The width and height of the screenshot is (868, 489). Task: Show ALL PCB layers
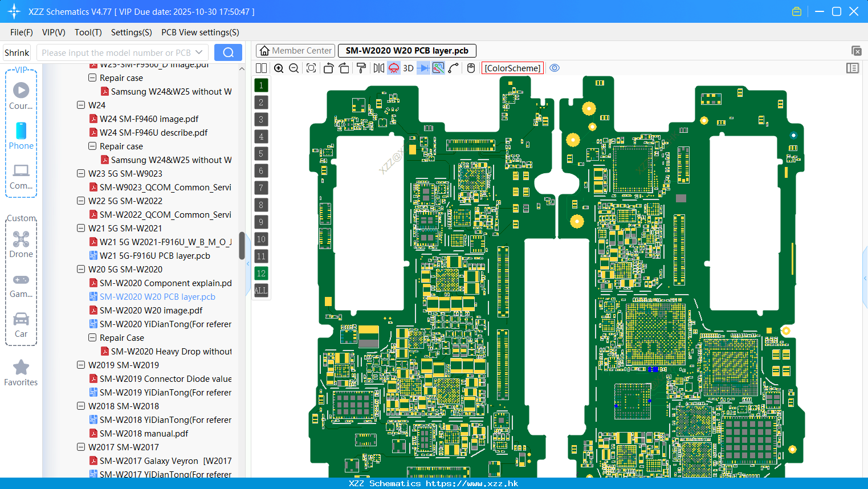coord(261,291)
